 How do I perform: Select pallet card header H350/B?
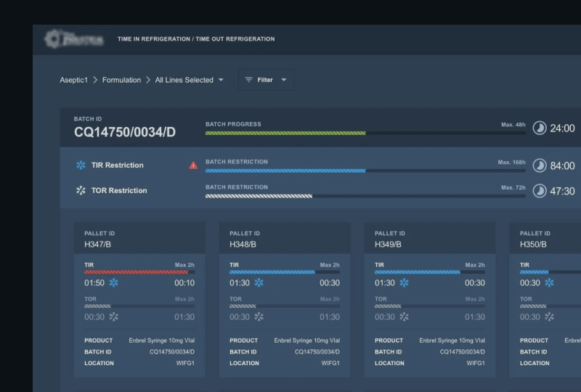(545, 238)
